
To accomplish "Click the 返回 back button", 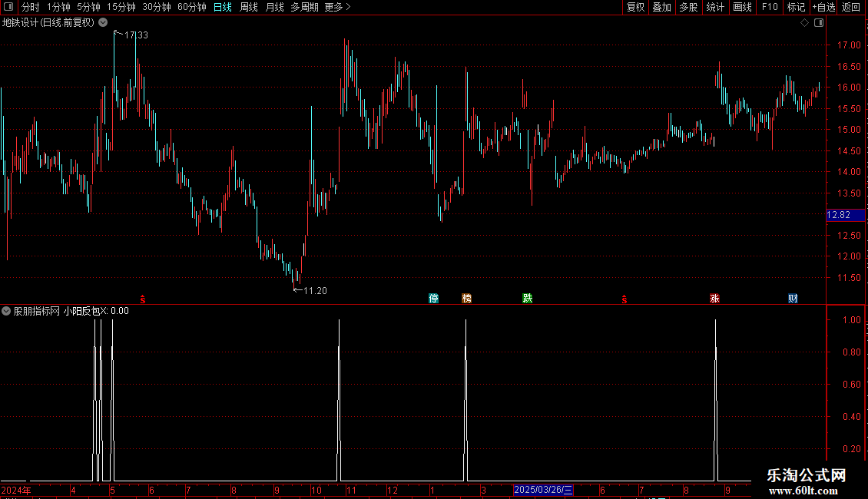I will tap(851, 7).
